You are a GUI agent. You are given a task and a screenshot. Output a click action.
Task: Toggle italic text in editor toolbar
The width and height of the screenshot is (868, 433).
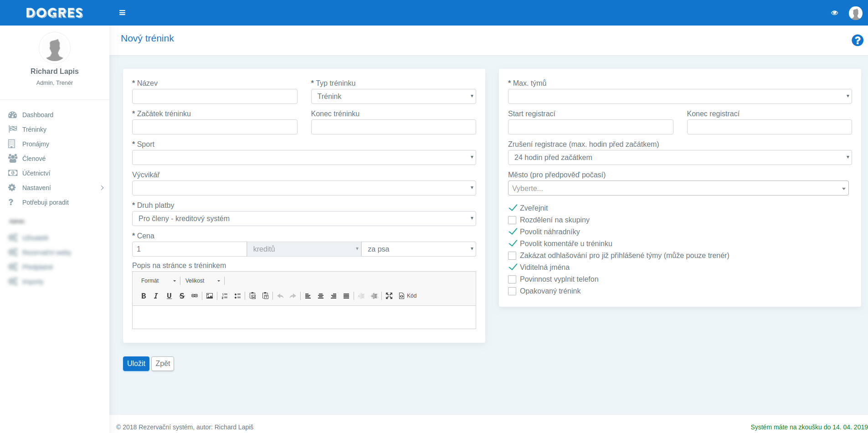pyautogui.click(x=156, y=296)
